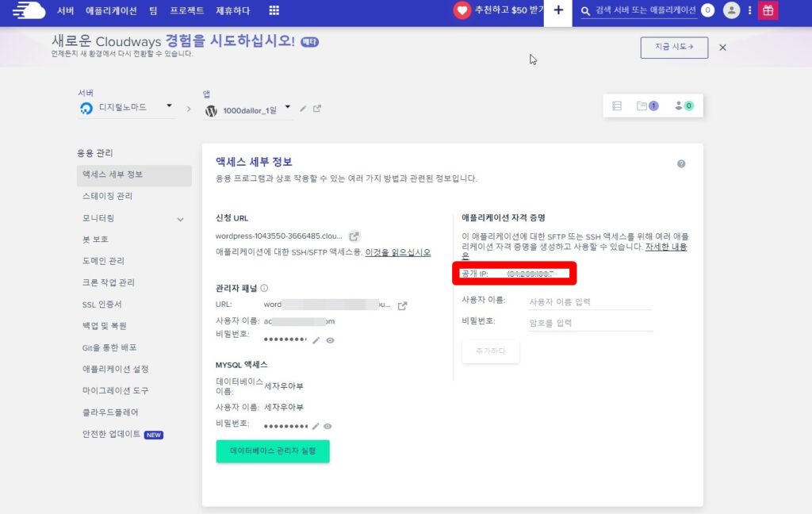Click the heart referral icon

[462, 10]
